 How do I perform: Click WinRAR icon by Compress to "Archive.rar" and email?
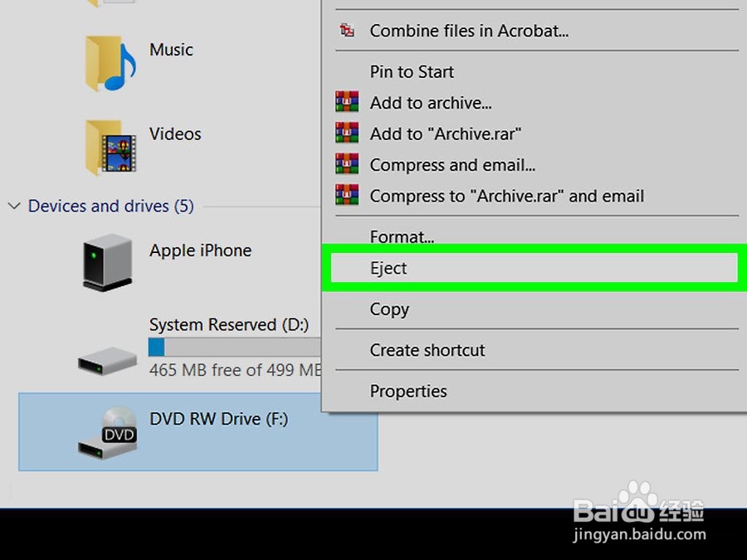coord(347,195)
